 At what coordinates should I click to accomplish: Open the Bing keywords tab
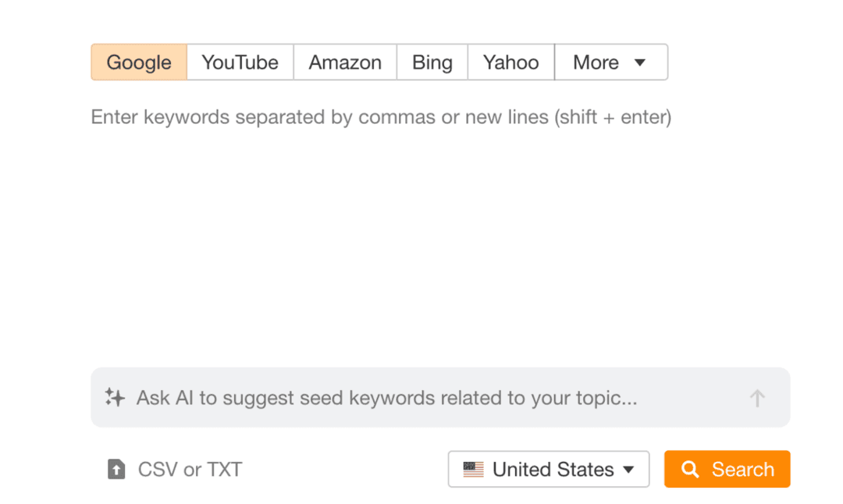click(432, 62)
